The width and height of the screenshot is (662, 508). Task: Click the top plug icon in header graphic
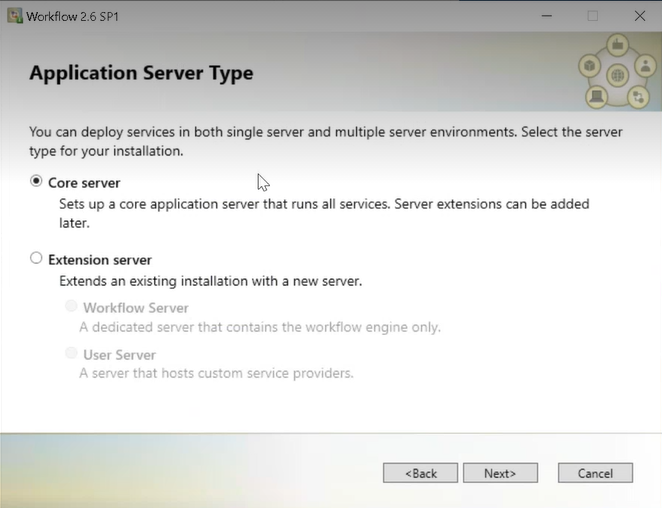(x=618, y=44)
